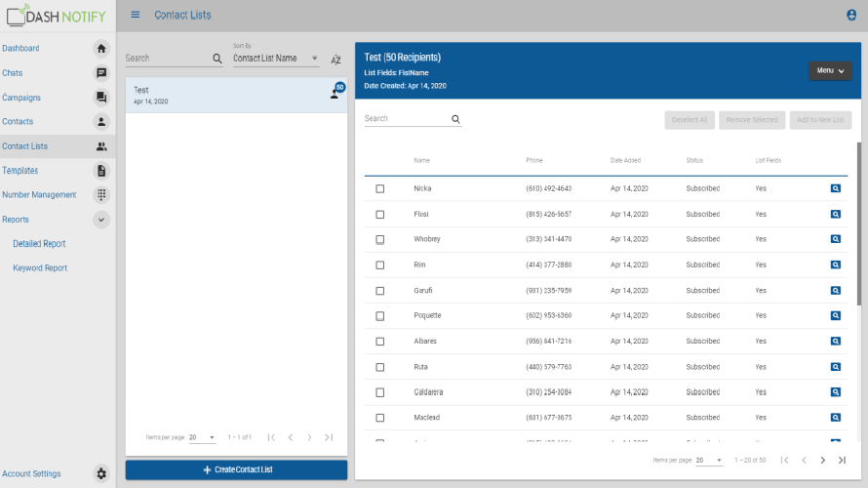Focus the recipients search field
Screen dimensions: 868x488
(x=407, y=118)
